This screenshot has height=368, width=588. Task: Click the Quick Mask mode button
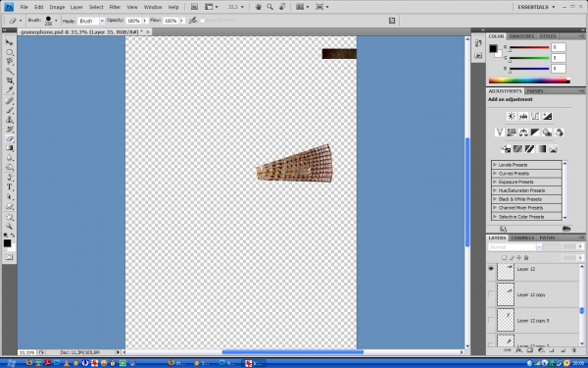click(x=9, y=257)
